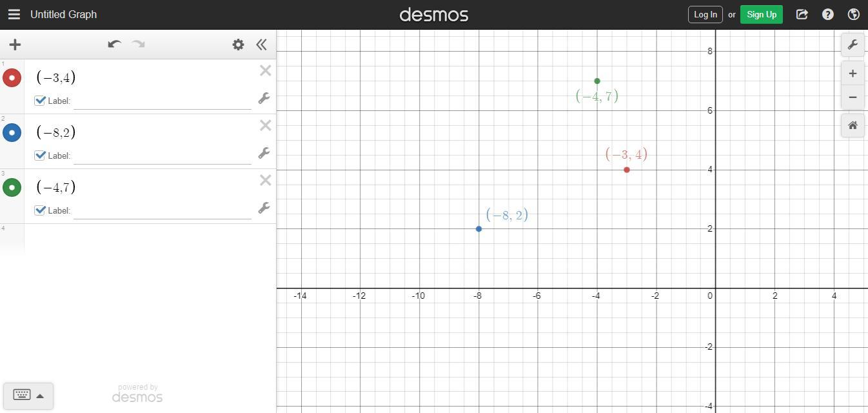This screenshot has height=413, width=868.
Task: Open the hamburger main menu
Action: (14, 14)
